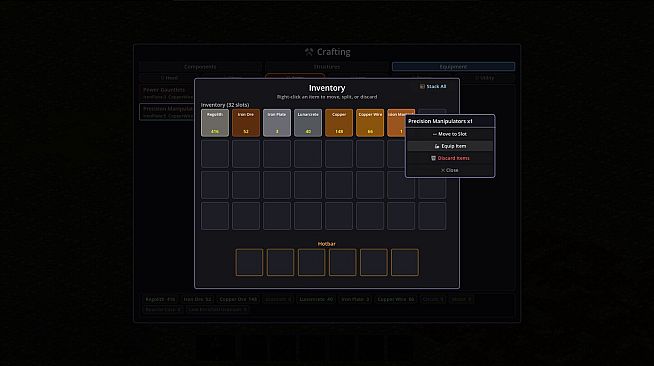Click the Stack All button

[x=433, y=86]
